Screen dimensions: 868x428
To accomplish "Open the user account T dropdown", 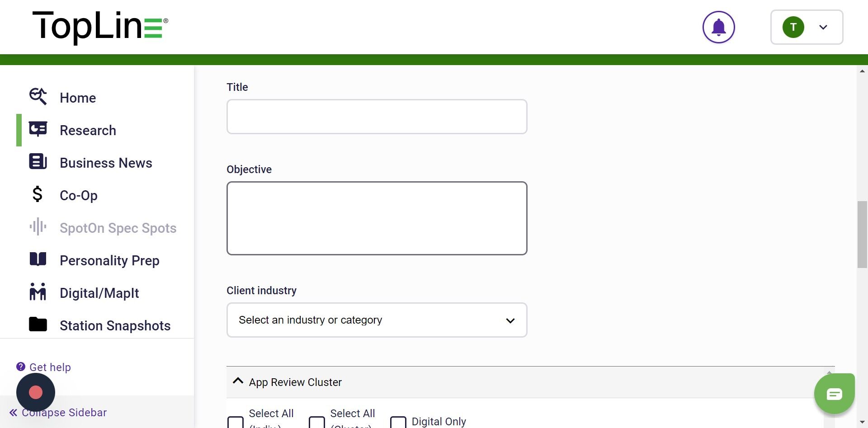I will 807,27.
